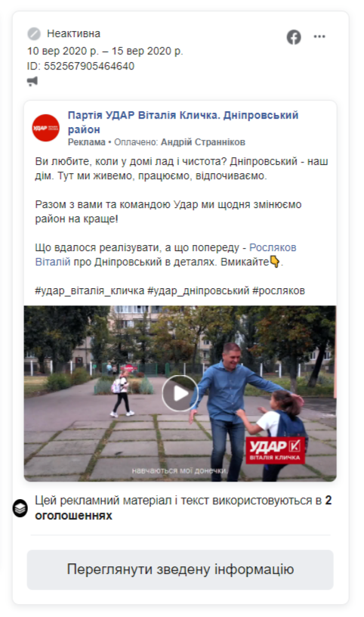Click the stacked layers icon

pyautogui.click(x=20, y=508)
